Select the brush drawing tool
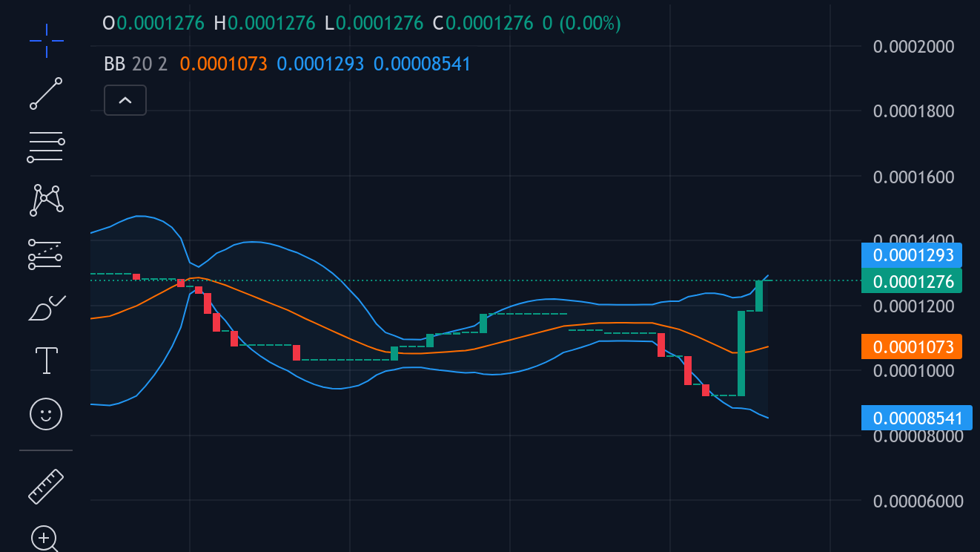 point(46,307)
